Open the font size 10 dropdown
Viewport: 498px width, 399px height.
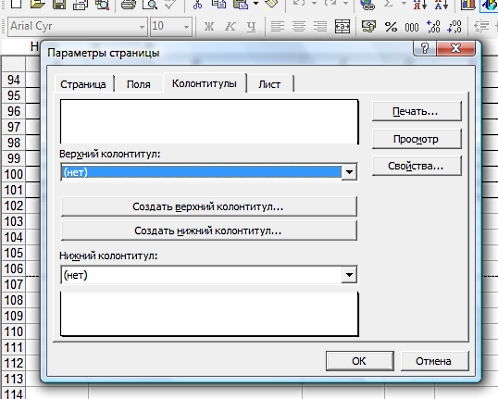point(186,27)
